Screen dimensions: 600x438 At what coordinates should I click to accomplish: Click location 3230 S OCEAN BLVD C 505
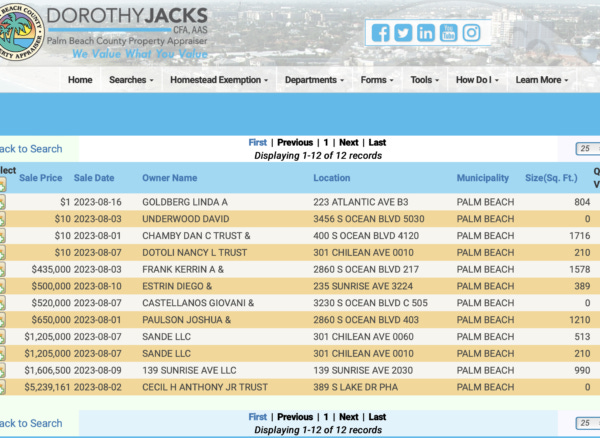coord(370,303)
